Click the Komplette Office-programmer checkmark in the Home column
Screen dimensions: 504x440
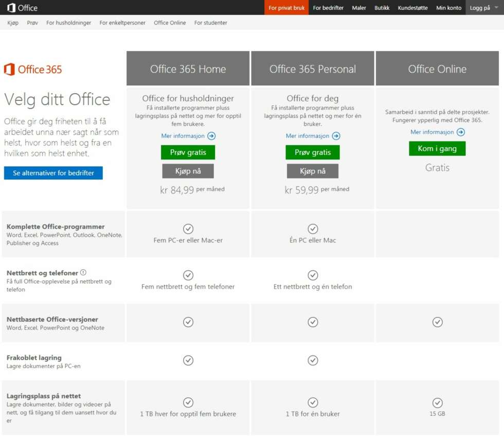coord(188,228)
